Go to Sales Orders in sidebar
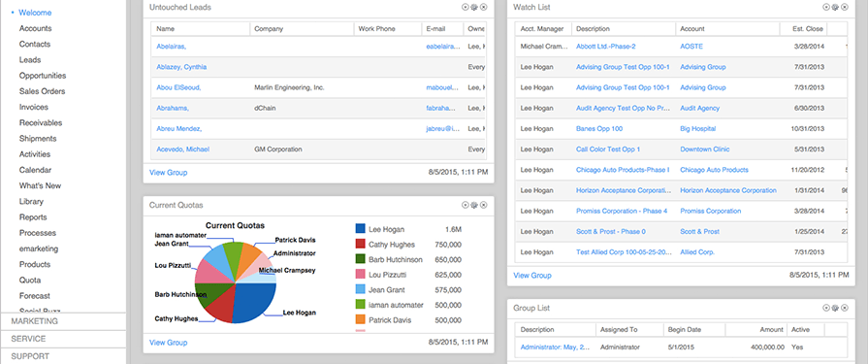The height and width of the screenshot is (364, 868). point(42,91)
